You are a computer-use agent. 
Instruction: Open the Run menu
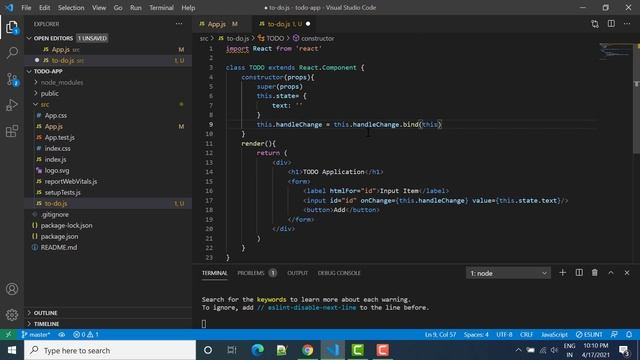tap(136, 7)
